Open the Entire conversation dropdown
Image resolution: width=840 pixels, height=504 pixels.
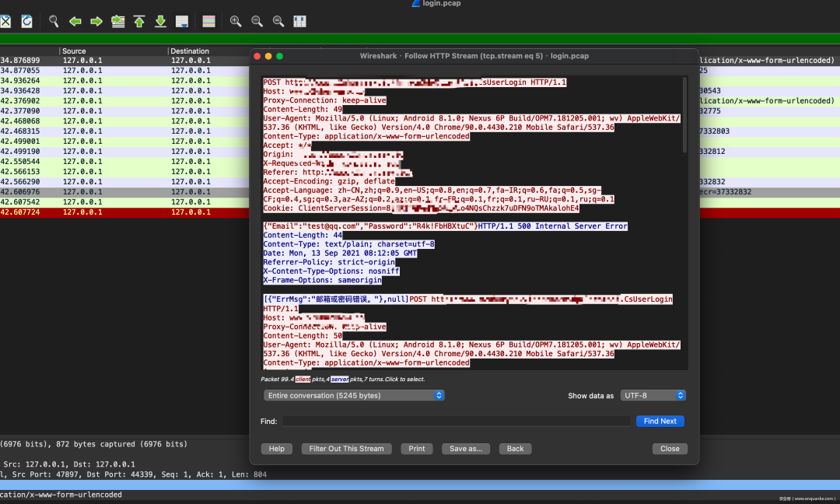click(x=354, y=395)
